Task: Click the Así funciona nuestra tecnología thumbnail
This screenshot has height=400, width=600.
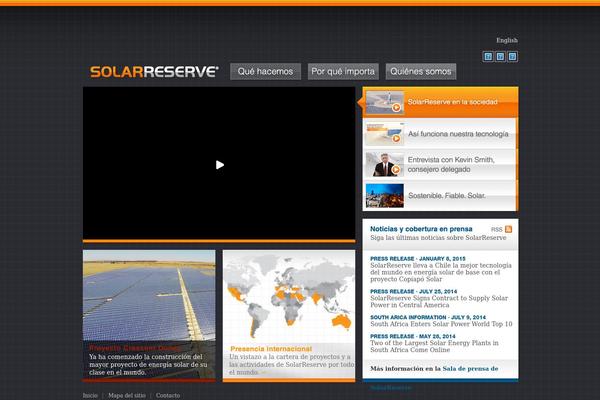Action: 385,134
